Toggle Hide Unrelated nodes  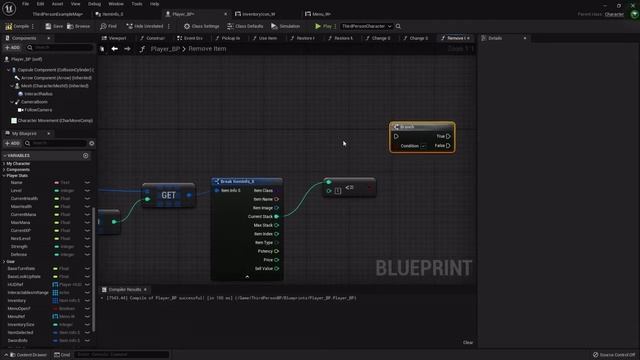pos(144,26)
